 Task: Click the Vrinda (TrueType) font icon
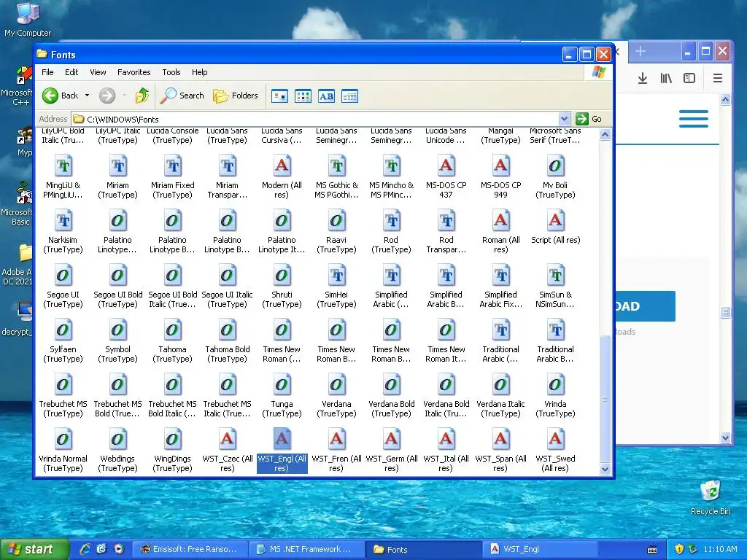tap(555, 384)
